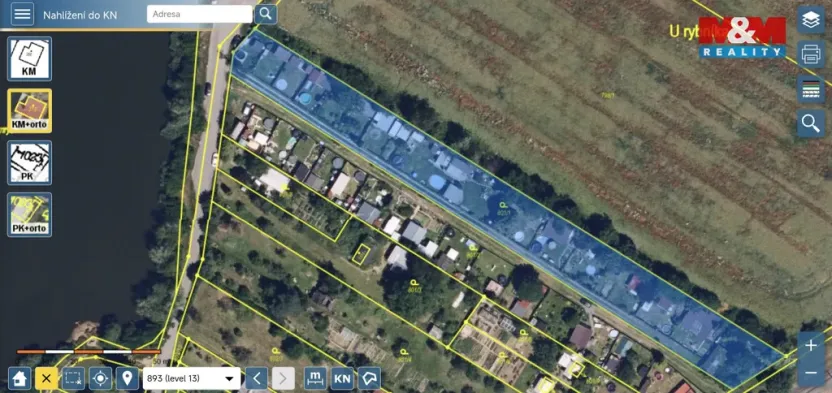Click the Adresa search field
The image size is (832, 393).
[200, 14]
